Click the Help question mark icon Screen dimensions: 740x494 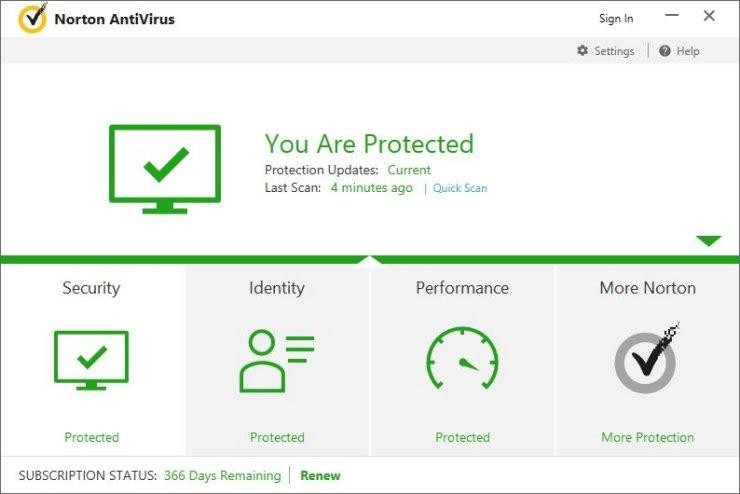pyautogui.click(x=664, y=51)
